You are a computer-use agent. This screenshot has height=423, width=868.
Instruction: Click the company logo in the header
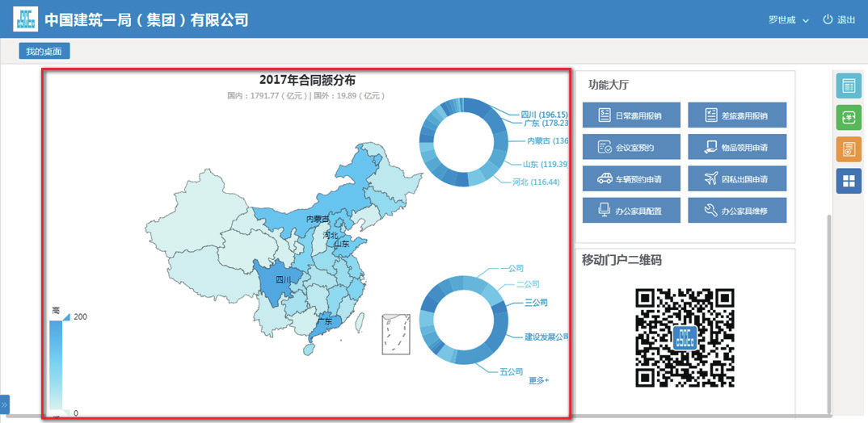[25, 19]
